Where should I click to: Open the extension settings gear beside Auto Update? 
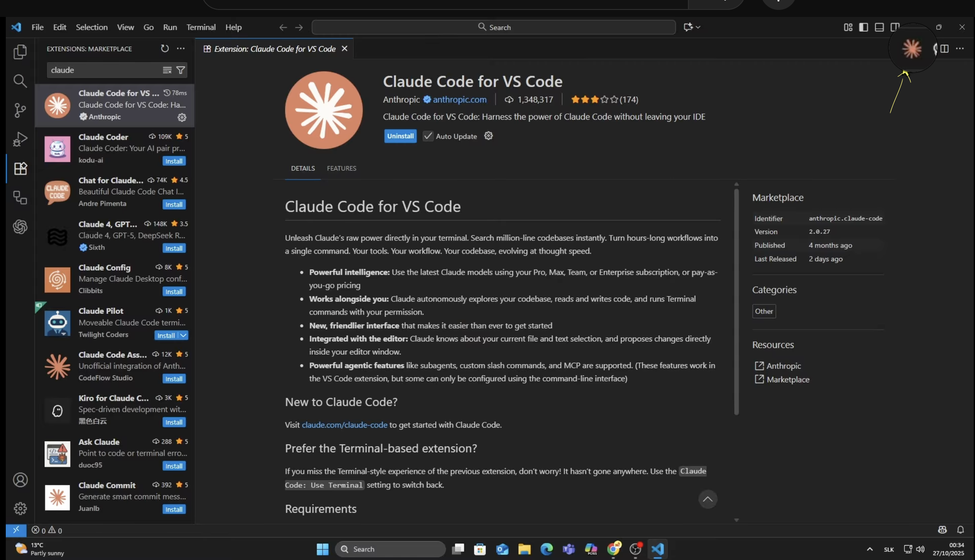click(x=488, y=136)
